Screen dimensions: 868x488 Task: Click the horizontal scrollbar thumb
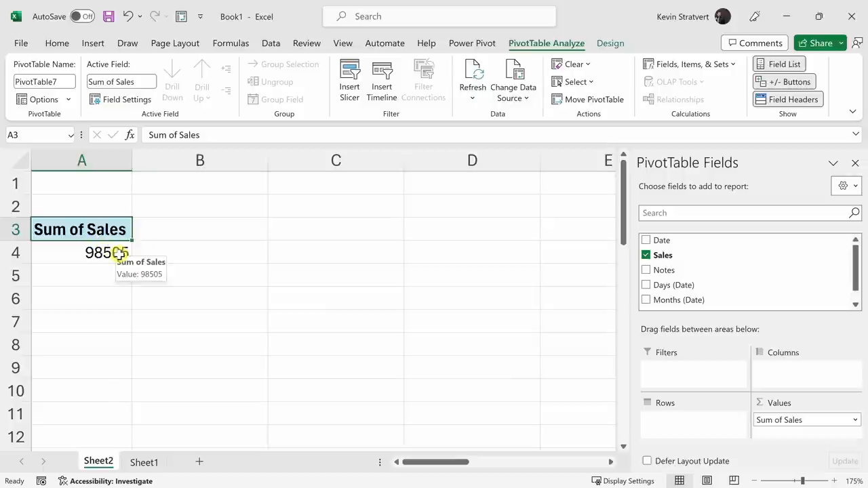pos(435,462)
